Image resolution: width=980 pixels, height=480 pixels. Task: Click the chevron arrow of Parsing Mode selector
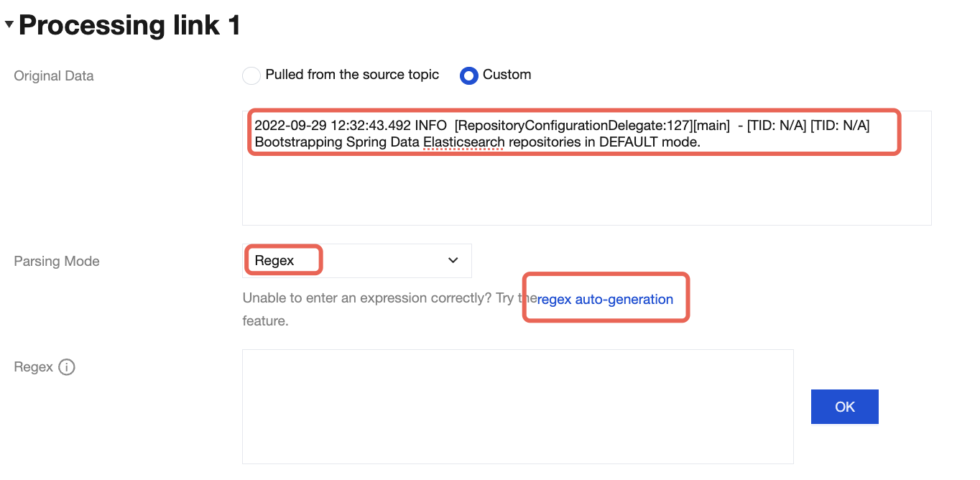[x=453, y=261]
